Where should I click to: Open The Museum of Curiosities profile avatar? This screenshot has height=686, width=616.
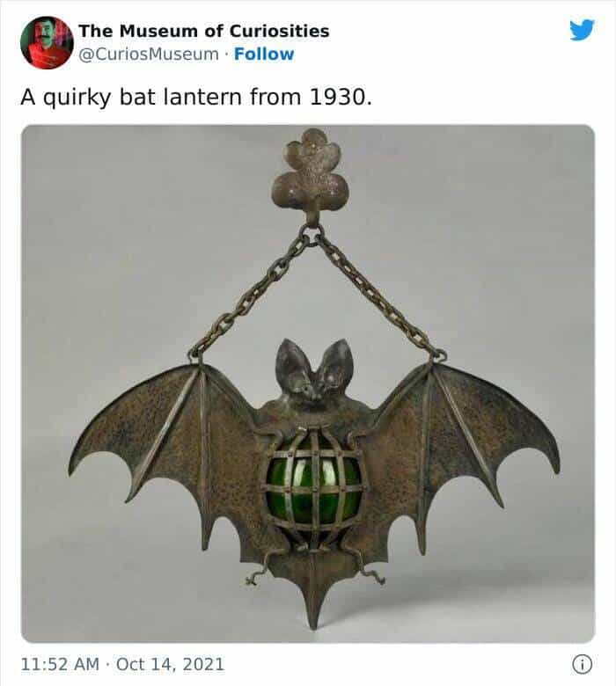(47, 42)
